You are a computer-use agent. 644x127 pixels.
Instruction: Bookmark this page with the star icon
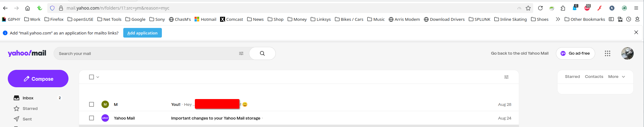pyautogui.click(x=528, y=8)
